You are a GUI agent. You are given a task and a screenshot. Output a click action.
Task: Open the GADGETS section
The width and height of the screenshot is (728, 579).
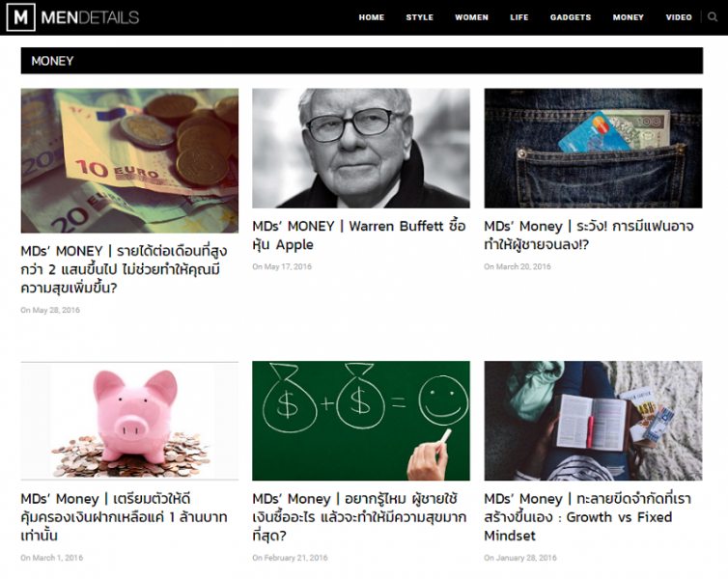[571, 17]
